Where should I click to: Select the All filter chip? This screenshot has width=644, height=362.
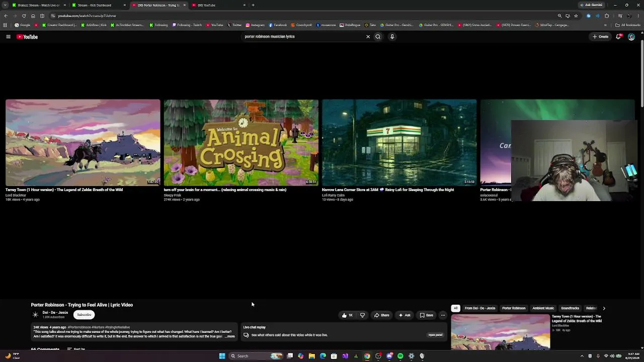coord(455,308)
